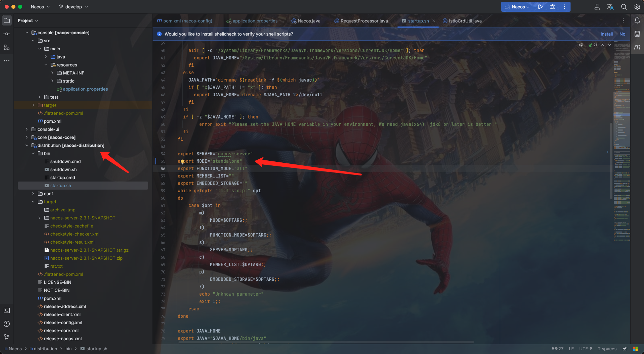Toggle reader mode eye icon in editor
This screenshot has height=354, width=644.
tap(581, 45)
